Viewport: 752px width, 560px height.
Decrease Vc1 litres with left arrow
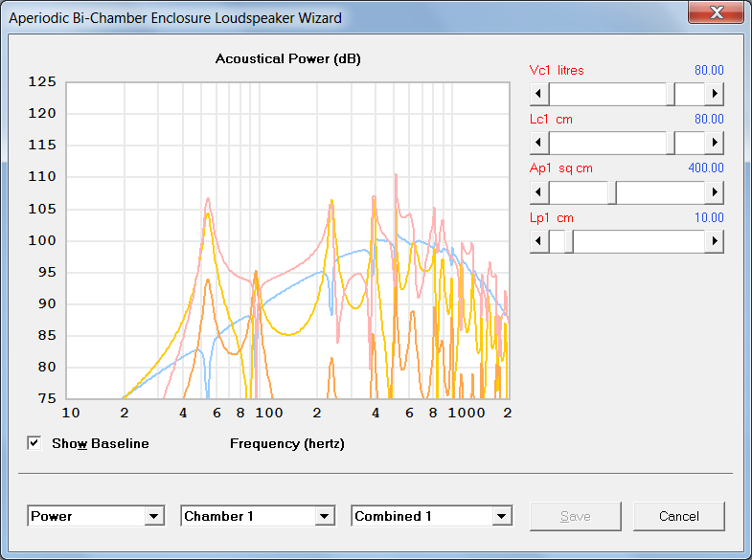[x=539, y=94]
